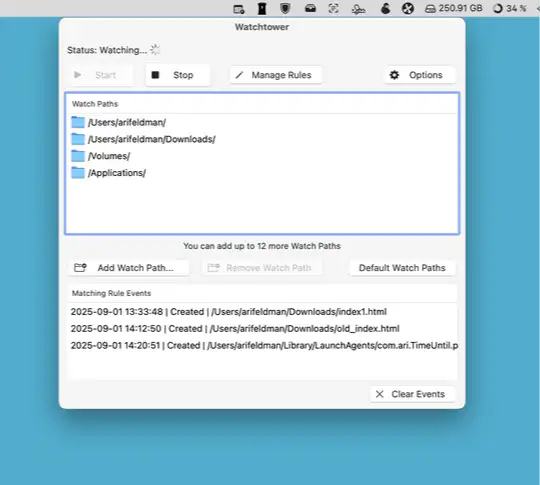Click the Watchtower tower menu bar icon

[x=262, y=9]
